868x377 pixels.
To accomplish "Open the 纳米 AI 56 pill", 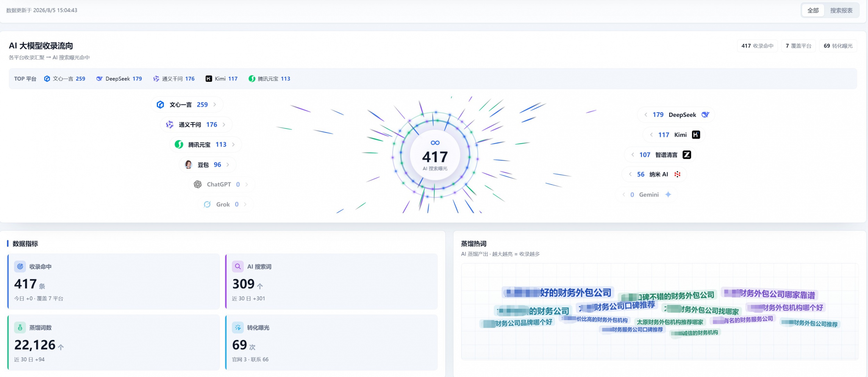I will [x=654, y=174].
